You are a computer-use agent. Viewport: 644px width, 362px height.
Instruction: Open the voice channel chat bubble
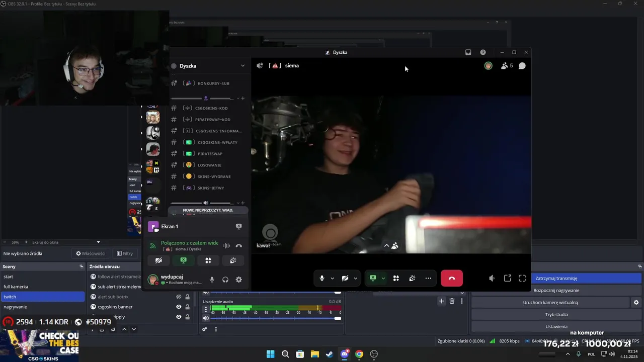(x=522, y=65)
